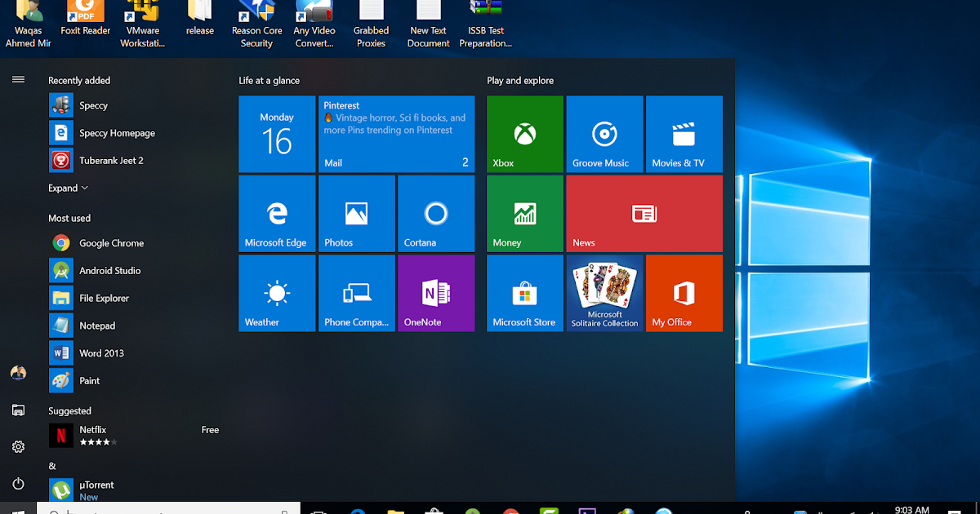Select the Play and explore group title
This screenshot has width=980, height=514.
pos(520,81)
